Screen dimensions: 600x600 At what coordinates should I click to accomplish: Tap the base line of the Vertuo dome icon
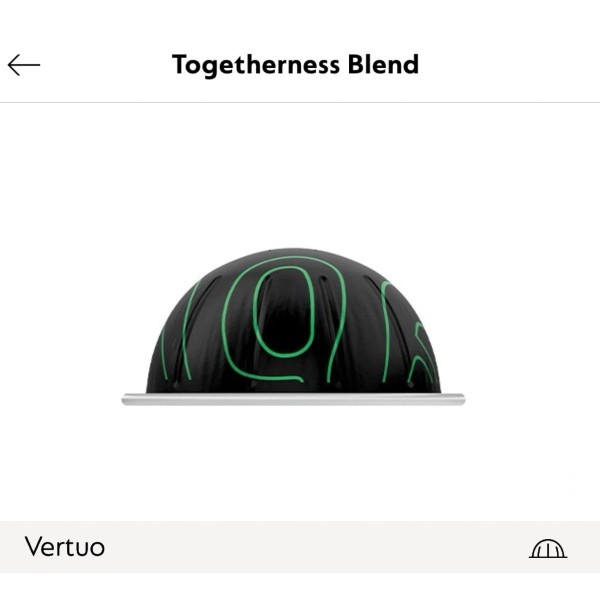[x=548, y=557]
